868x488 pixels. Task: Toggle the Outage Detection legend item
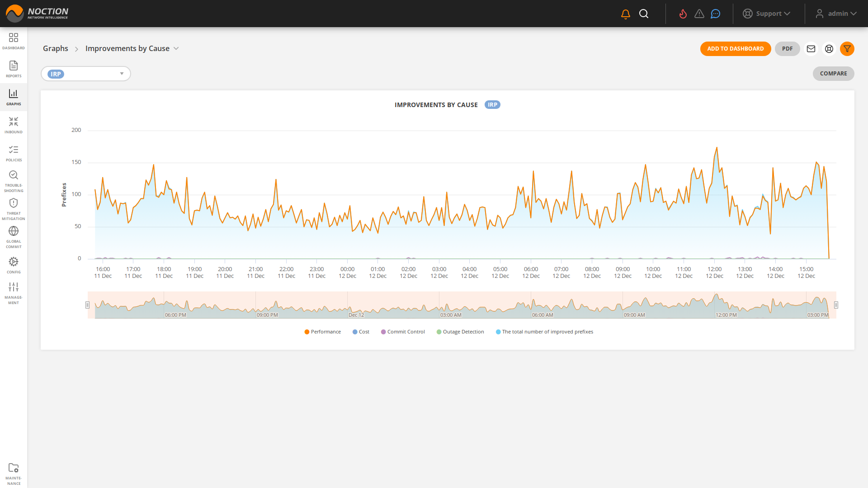pos(460,331)
